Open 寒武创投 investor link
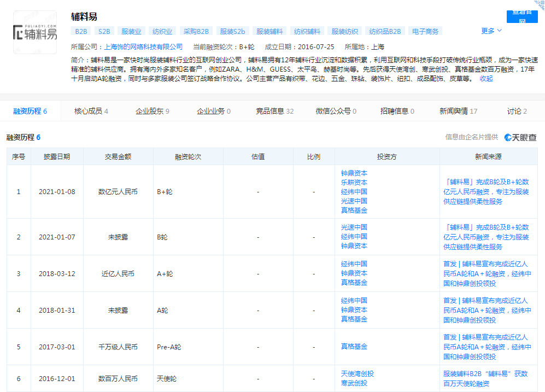Image resolution: width=545 pixels, height=392 pixels. (x=354, y=383)
